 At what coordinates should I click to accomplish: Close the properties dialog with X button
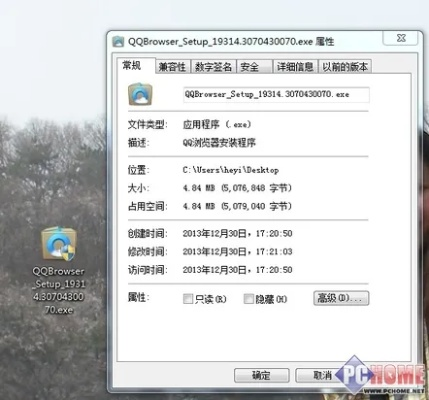[x=401, y=38]
